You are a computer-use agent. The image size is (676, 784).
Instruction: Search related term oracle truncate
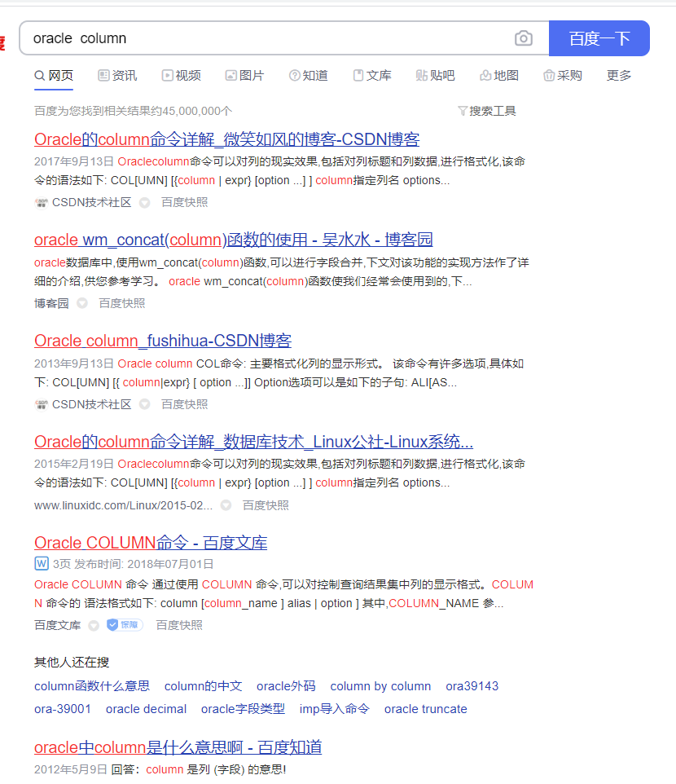tap(426, 709)
